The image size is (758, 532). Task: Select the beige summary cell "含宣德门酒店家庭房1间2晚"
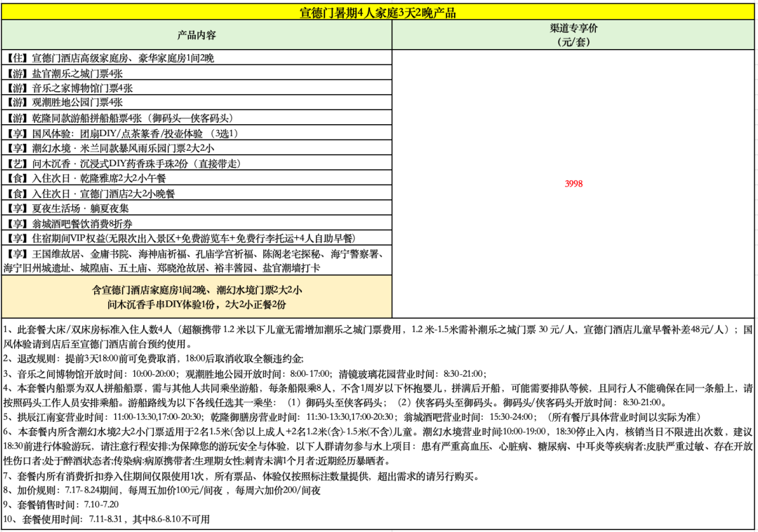coord(197,297)
